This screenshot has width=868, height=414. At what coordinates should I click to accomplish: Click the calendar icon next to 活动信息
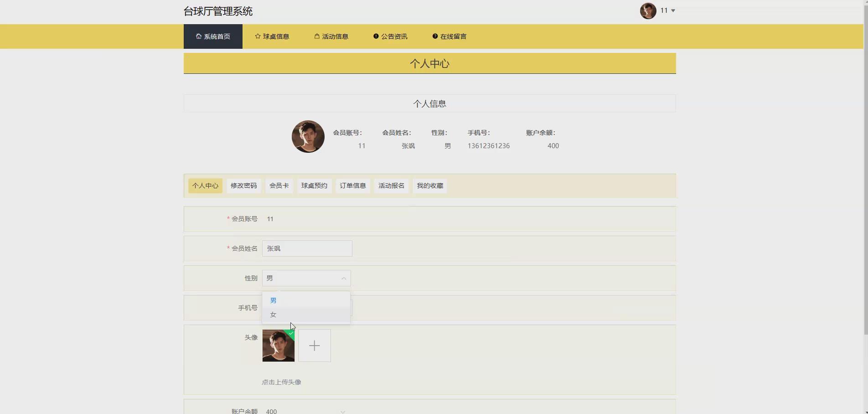tap(316, 36)
